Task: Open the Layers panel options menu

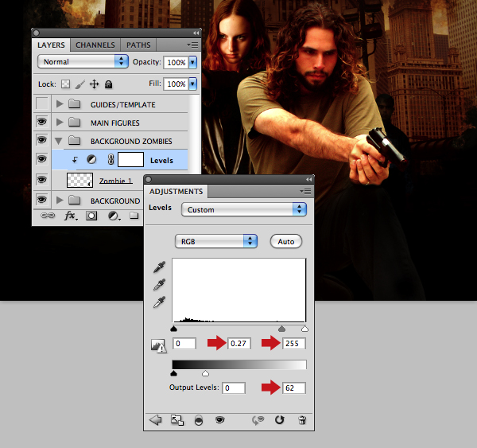Action: pyautogui.click(x=192, y=45)
